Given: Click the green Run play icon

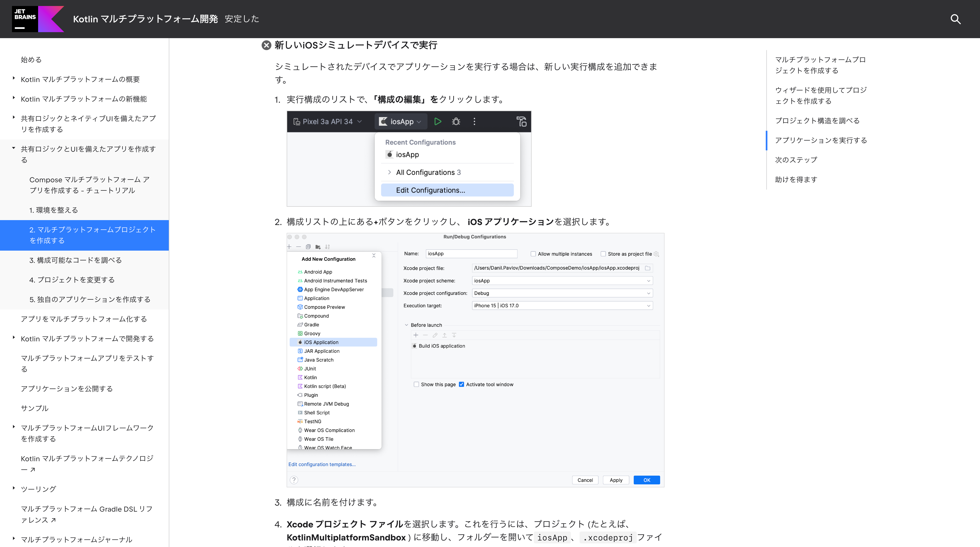Looking at the screenshot, I should (x=437, y=121).
